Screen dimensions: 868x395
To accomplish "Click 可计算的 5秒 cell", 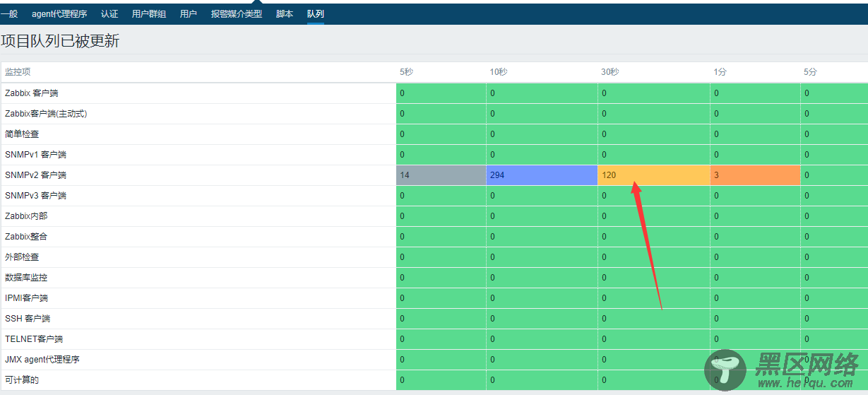I will pyautogui.click(x=441, y=380).
